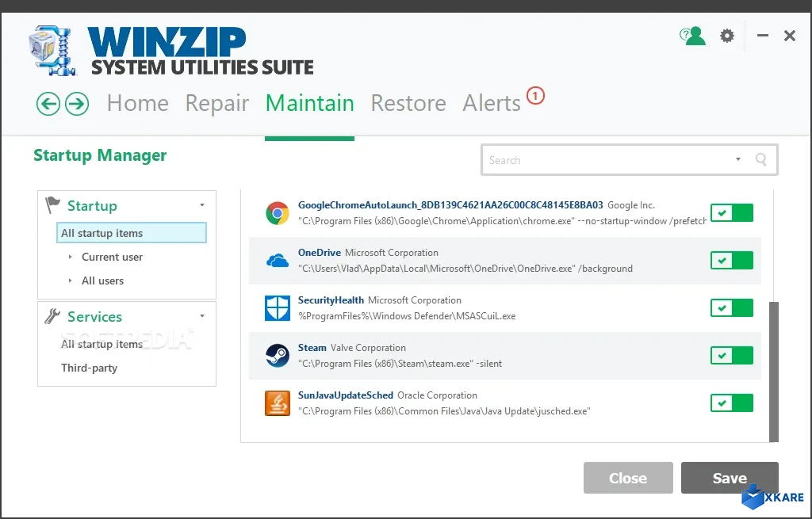Screen dimensions: 812x519
Task: Click the SecurityHealth entry name
Action: click(x=331, y=300)
